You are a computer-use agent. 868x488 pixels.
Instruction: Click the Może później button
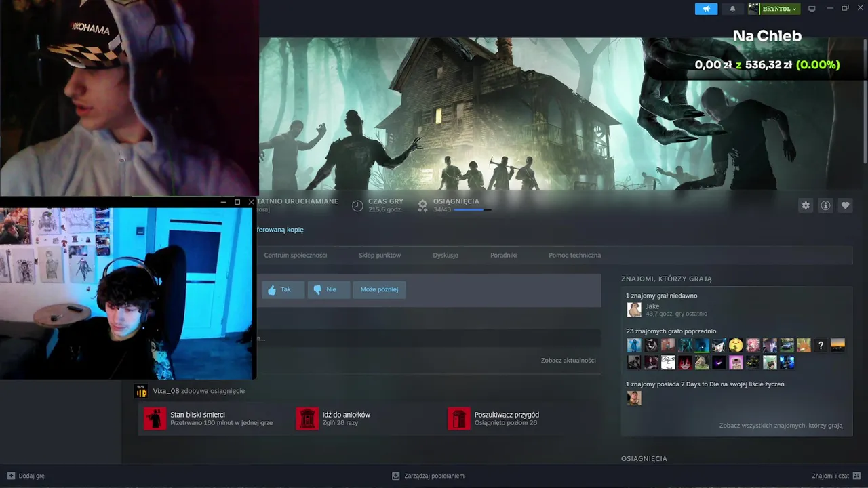point(379,289)
